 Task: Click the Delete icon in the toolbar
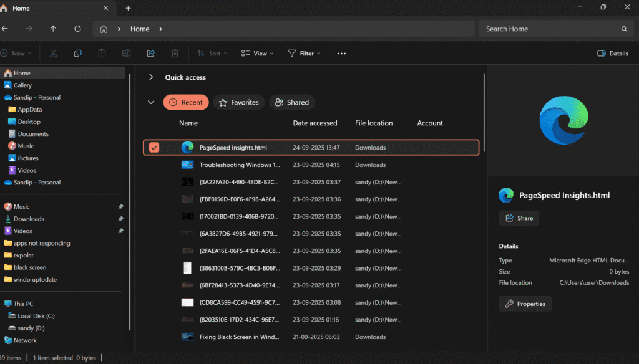175,53
